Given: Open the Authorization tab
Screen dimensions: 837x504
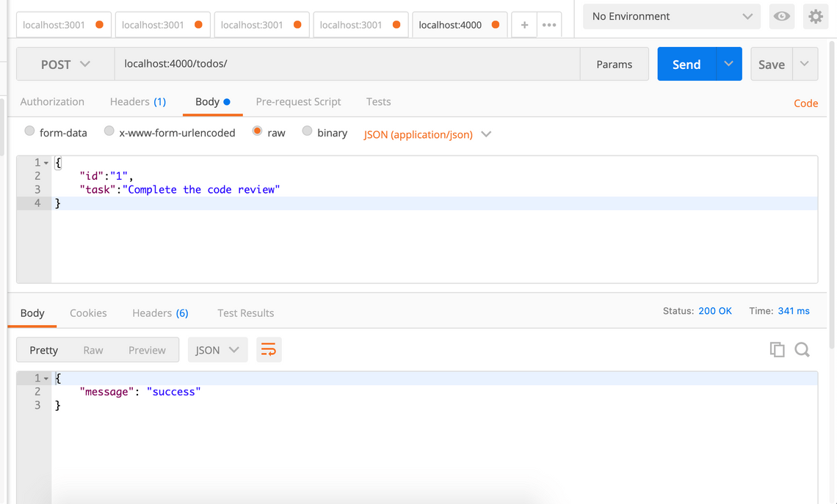Looking at the screenshot, I should (52, 102).
